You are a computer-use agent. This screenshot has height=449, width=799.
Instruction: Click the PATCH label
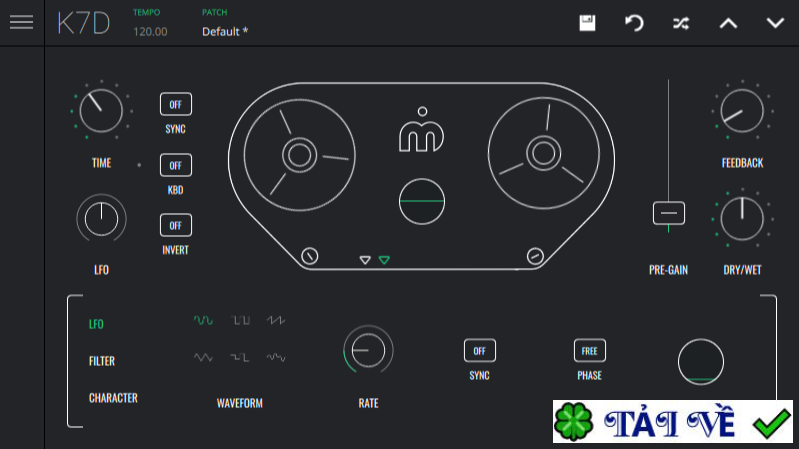pos(215,12)
